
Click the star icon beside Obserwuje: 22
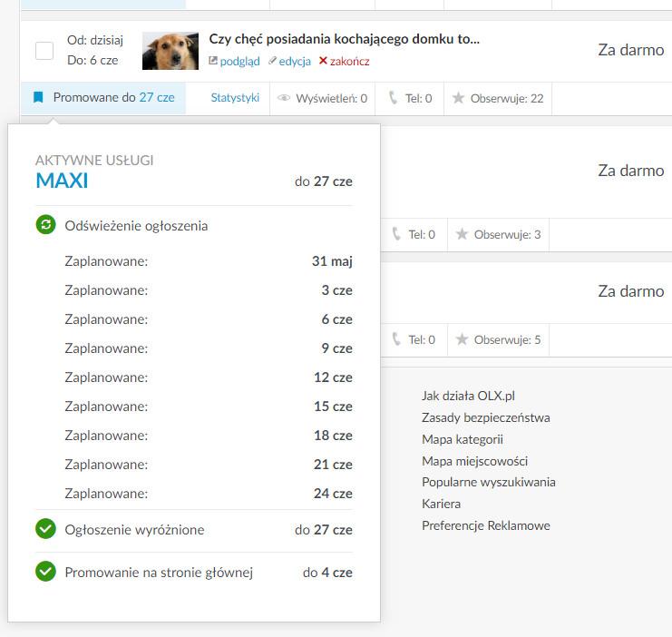[x=459, y=98]
